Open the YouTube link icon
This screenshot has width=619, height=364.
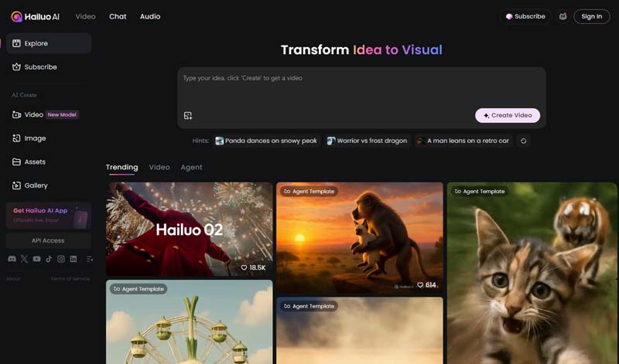[x=36, y=259]
